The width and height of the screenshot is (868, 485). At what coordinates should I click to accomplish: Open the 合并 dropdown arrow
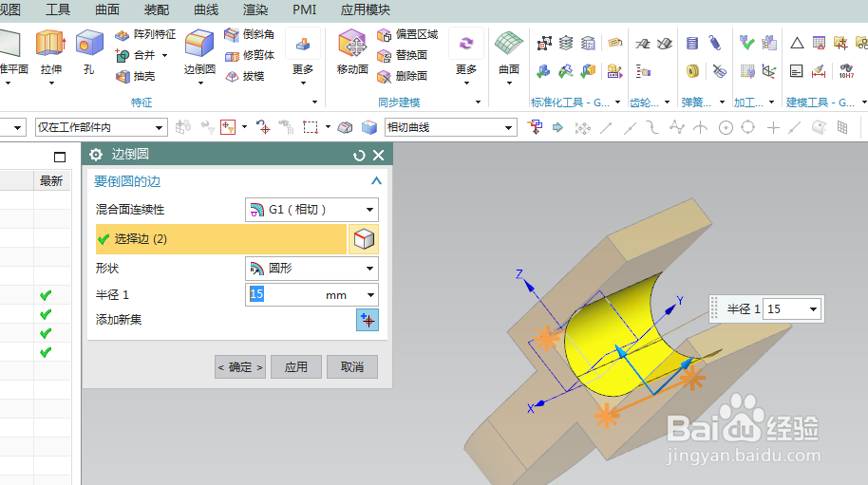click(165, 55)
